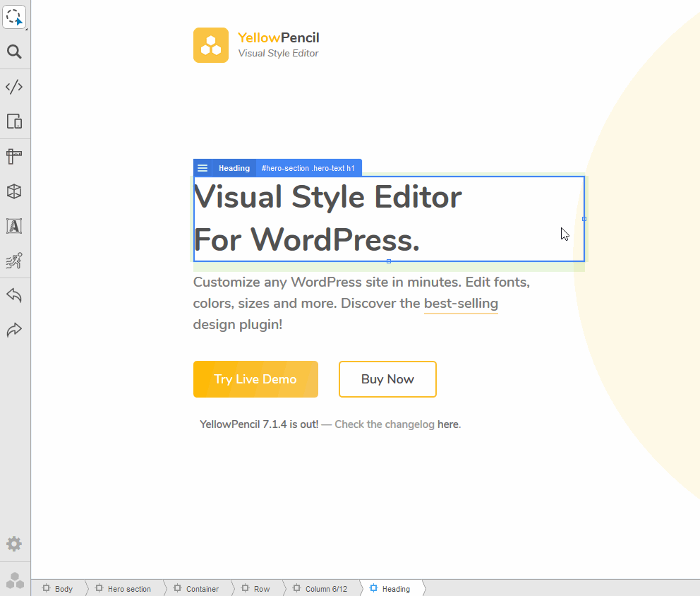Open the search selector magnifier icon
Screen dimensions: 700x596
[x=14, y=52]
